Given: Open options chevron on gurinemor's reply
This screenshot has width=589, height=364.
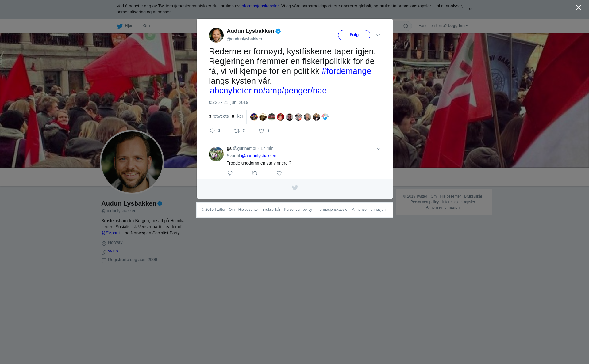Looking at the screenshot, I should tap(378, 149).
